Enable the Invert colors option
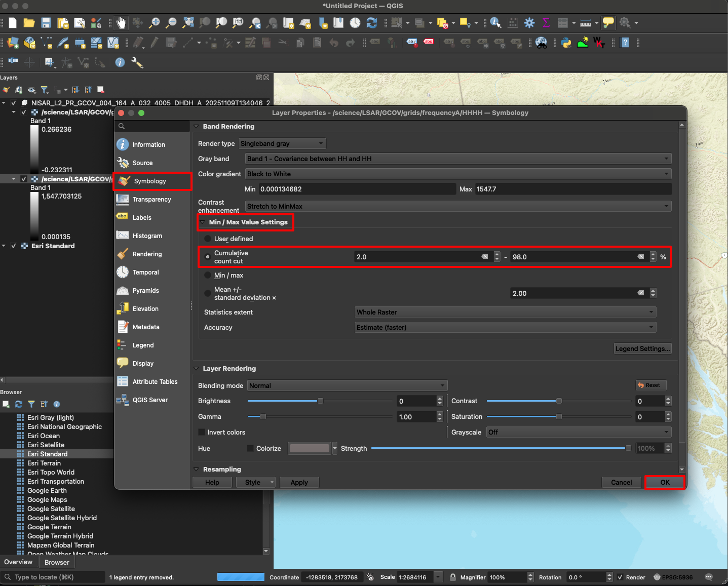The image size is (728, 586). tap(201, 432)
